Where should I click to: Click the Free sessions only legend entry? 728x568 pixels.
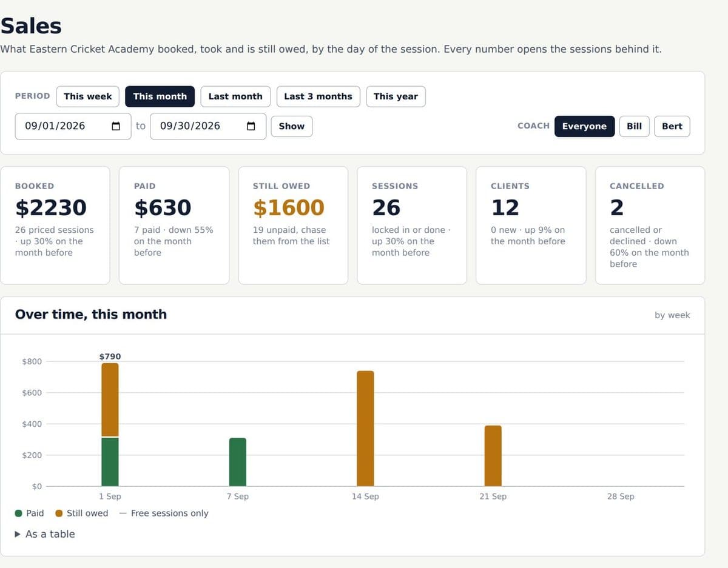(x=164, y=513)
